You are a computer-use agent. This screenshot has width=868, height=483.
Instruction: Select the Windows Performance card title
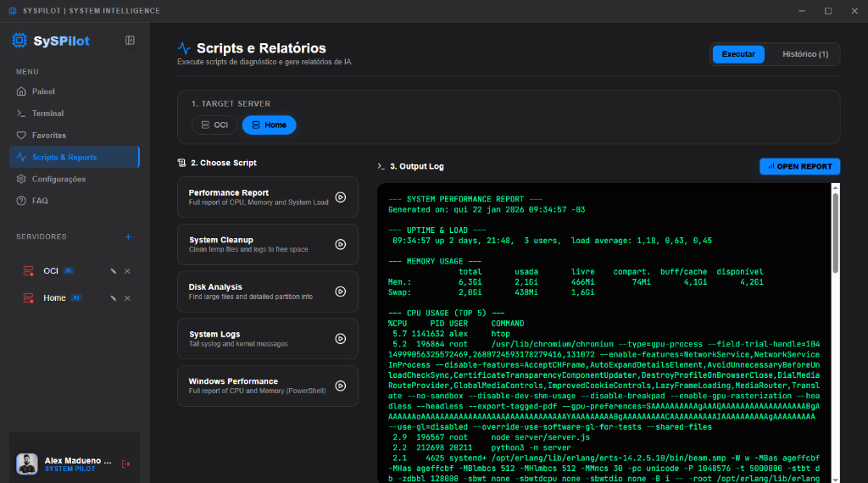coord(233,381)
